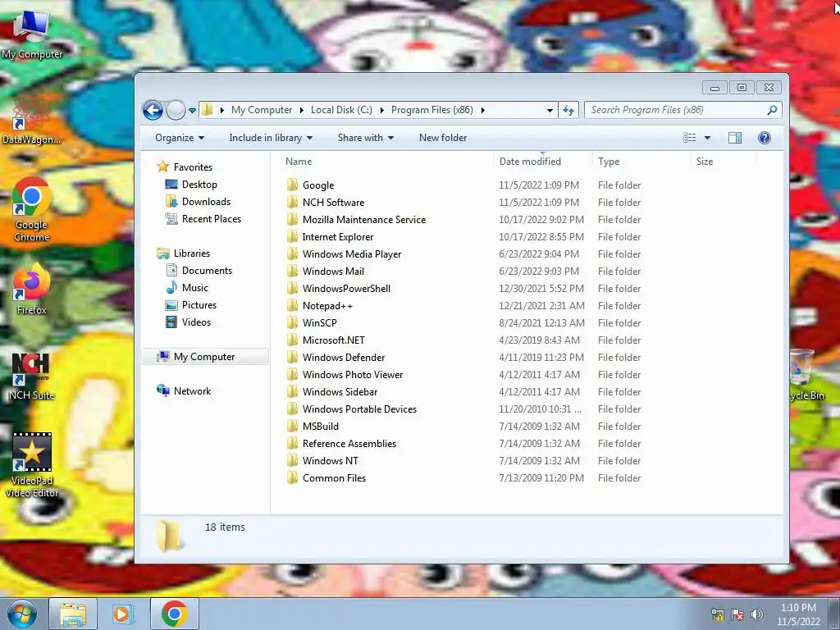
Task: Select the Internet Explorer folder
Action: click(x=337, y=237)
